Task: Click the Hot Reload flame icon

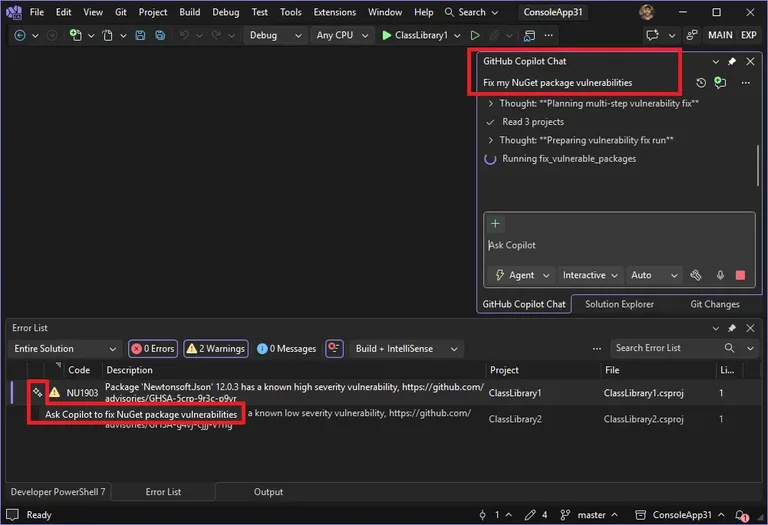Action: point(494,35)
